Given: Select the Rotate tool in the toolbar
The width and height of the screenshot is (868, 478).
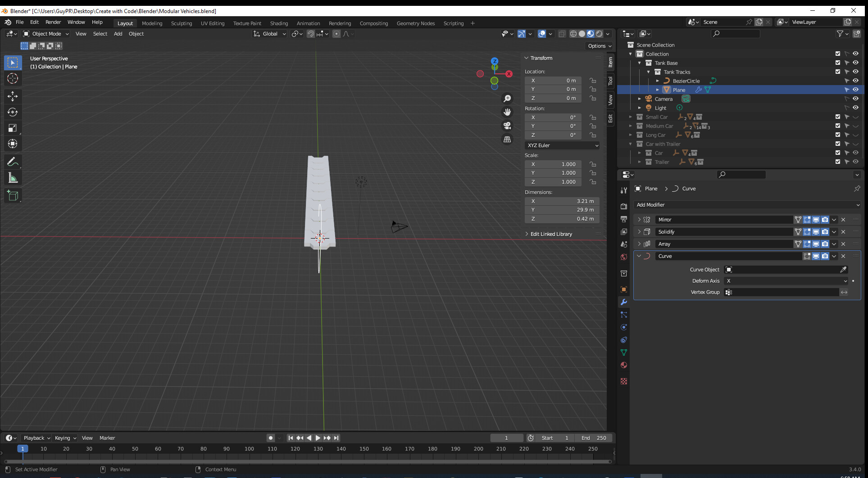Looking at the screenshot, I should point(13,112).
